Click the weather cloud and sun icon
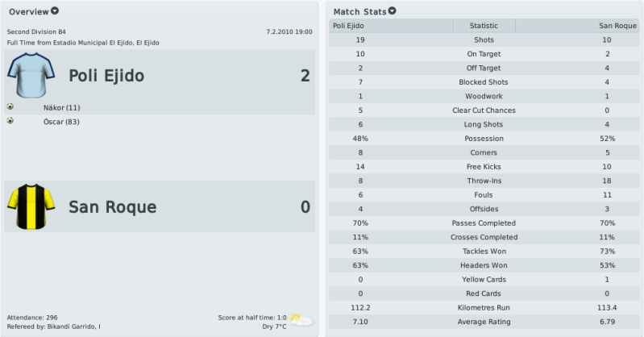Image resolution: width=644 pixels, height=337 pixels. [302, 320]
